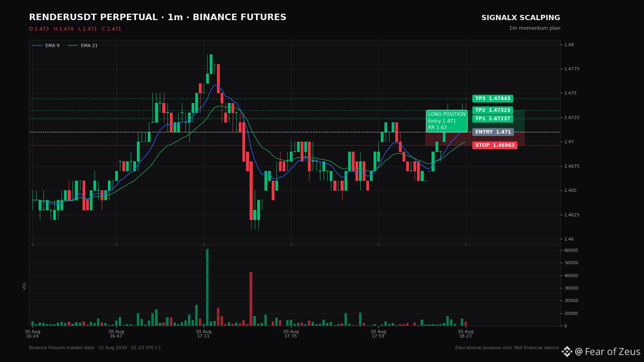The height and width of the screenshot is (362, 644).
Task: Click the 30 Aug 16:47 time label
Action: point(116,334)
